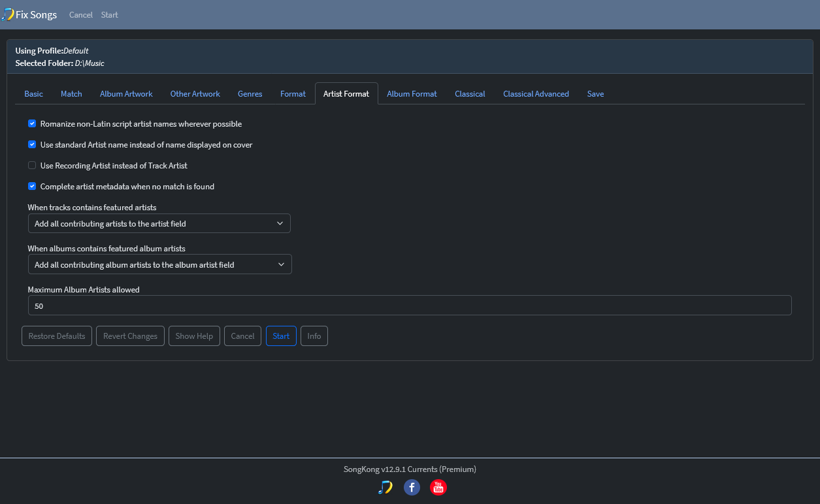Toggle Complete artist metadata when no match

pos(32,186)
